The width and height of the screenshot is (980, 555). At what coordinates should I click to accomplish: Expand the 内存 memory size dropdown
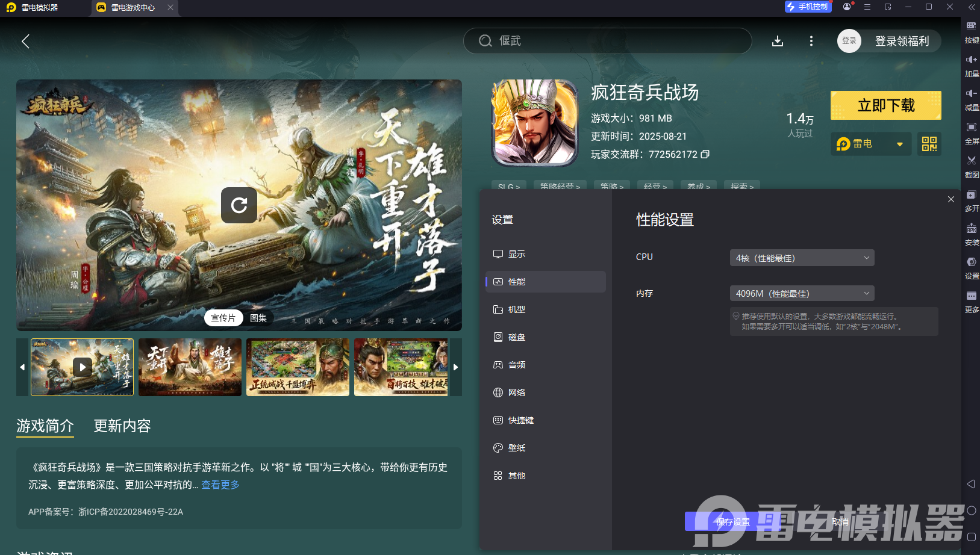pyautogui.click(x=802, y=293)
